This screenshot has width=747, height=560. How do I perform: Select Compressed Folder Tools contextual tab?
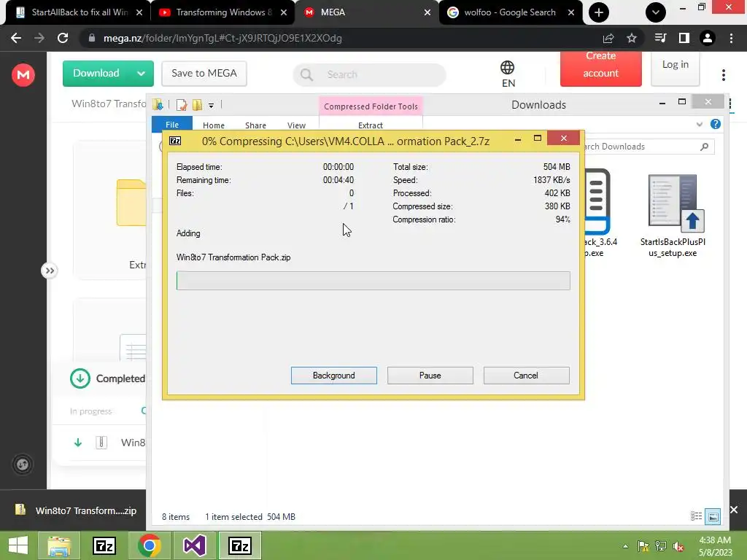(371, 106)
